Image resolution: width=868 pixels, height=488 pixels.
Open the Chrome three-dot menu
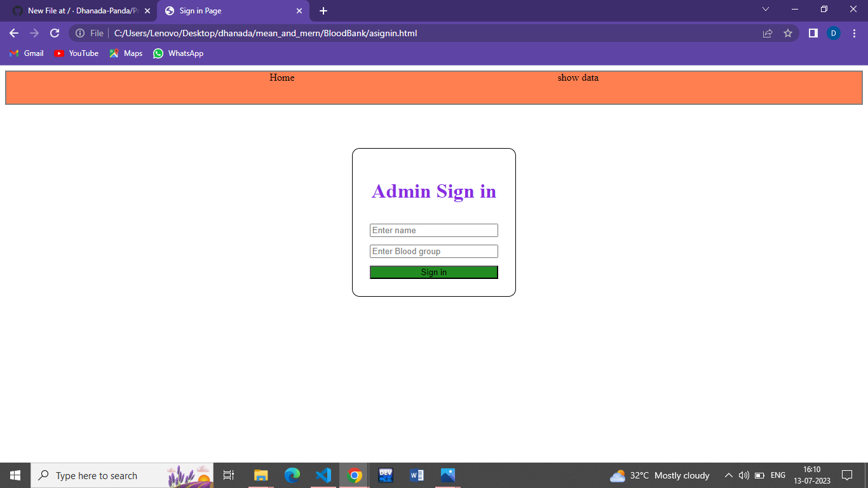pyautogui.click(x=854, y=33)
